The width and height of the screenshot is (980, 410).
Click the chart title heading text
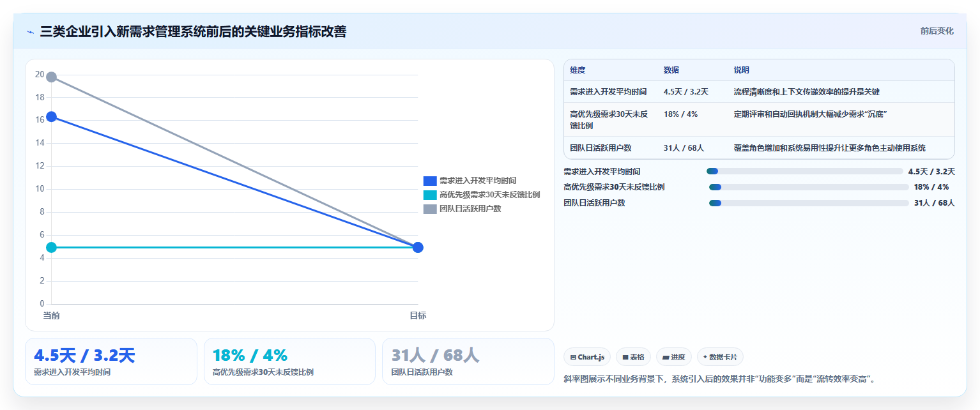(x=193, y=31)
